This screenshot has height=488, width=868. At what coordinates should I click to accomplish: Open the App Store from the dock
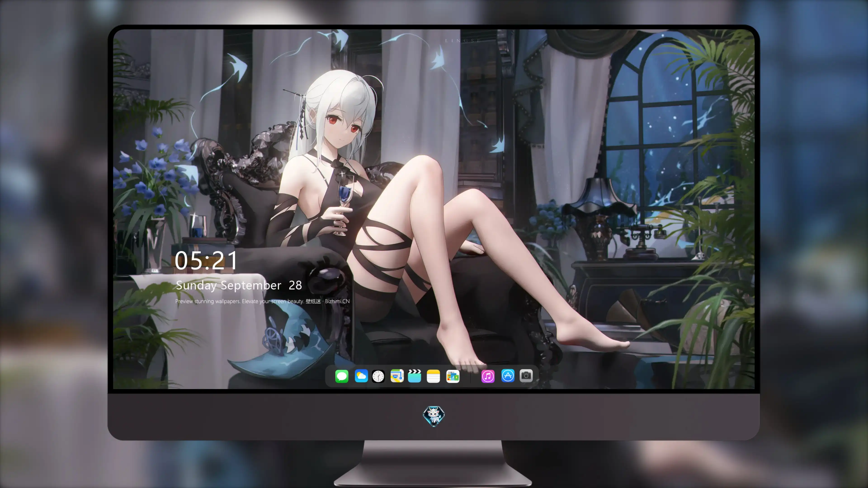(508, 375)
